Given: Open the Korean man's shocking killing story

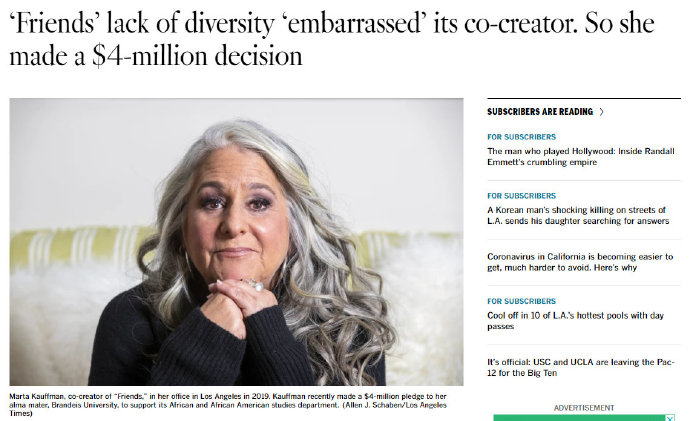Looking at the screenshot, I should 578,216.
